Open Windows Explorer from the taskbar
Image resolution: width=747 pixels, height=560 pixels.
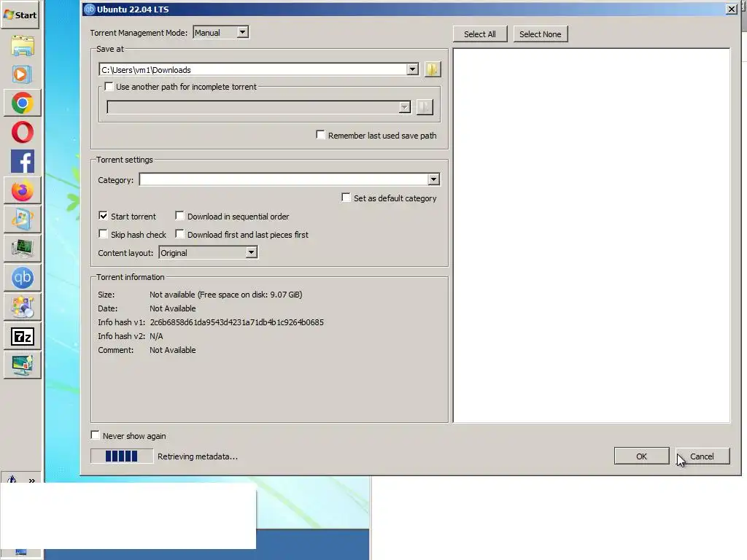[x=23, y=46]
